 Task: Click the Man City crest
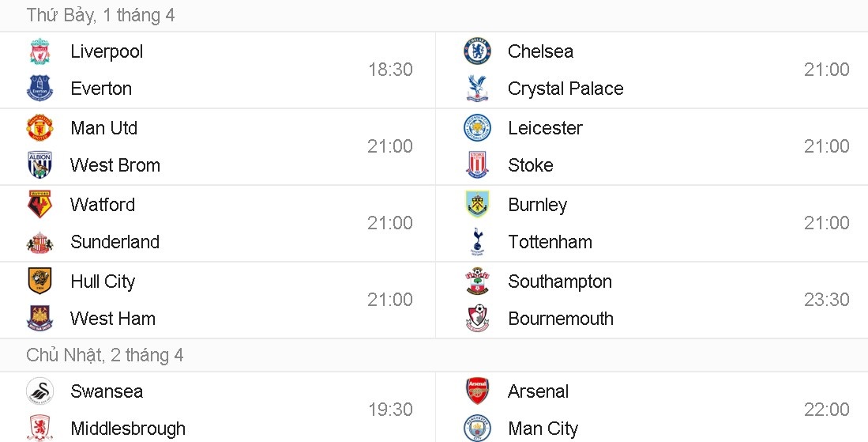(x=477, y=429)
